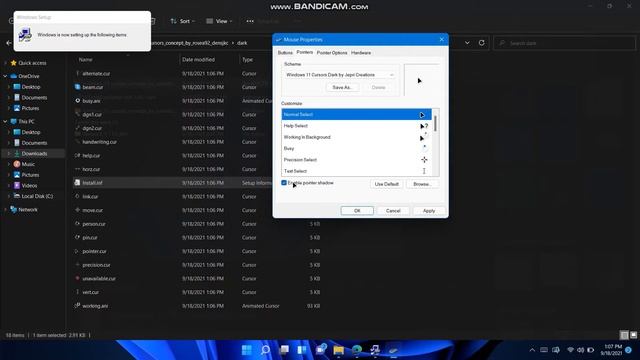This screenshot has width=640, height=360.
Task: Select Desktop under OneDrive
Action: click(31, 87)
